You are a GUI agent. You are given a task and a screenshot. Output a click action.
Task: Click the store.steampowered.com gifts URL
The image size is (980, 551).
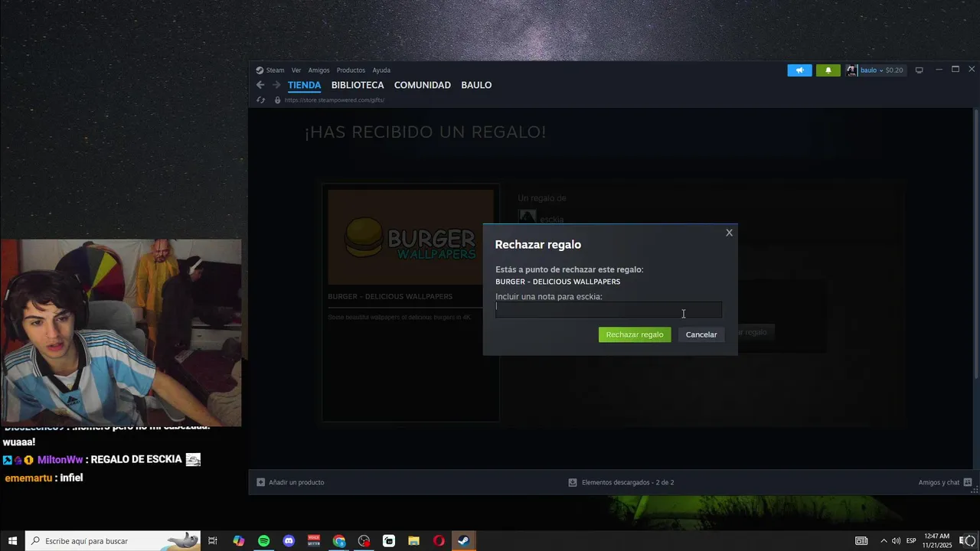pyautogui.click(x=334, y=100)
